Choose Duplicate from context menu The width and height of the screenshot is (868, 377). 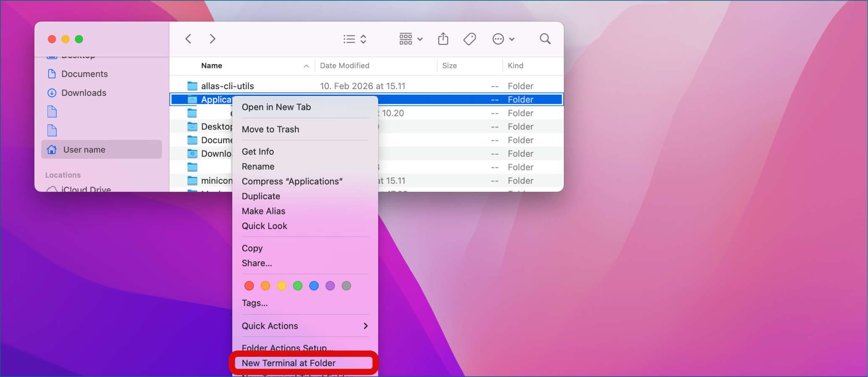click(261, 196)
